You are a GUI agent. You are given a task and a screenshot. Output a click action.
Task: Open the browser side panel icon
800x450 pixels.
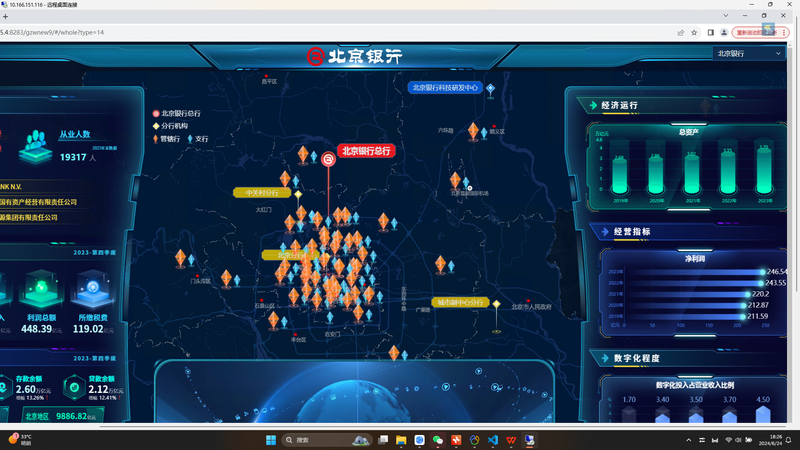click(x=710, y=33)
